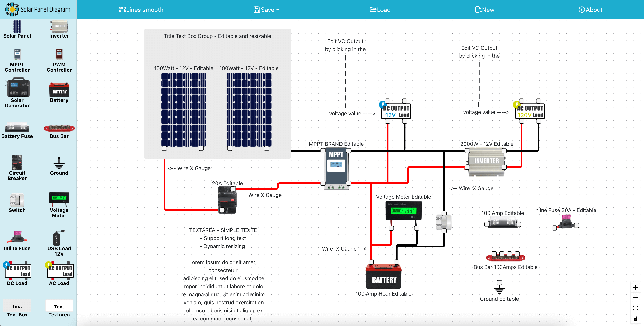The width and height of the screenshot is (644, 326).
Task: Edit the 'Voltage Meter Editable' label
Action: click(x=404, y=197)
